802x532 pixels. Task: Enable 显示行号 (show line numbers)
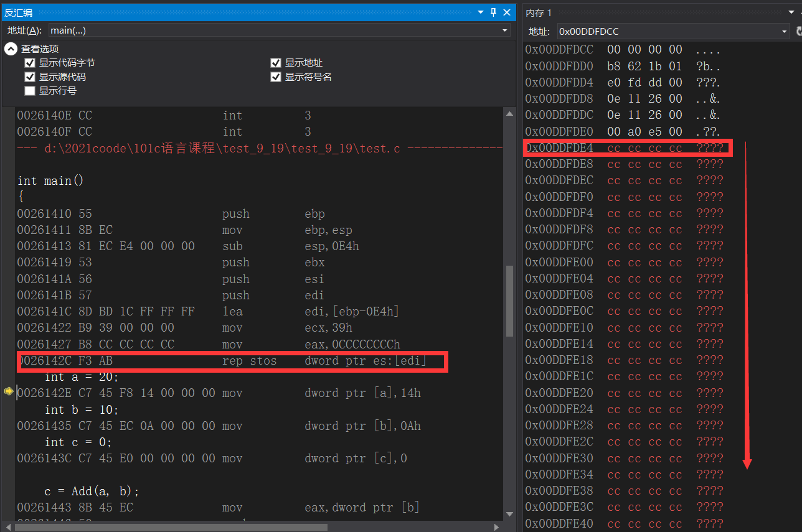[x=29, y=91]
